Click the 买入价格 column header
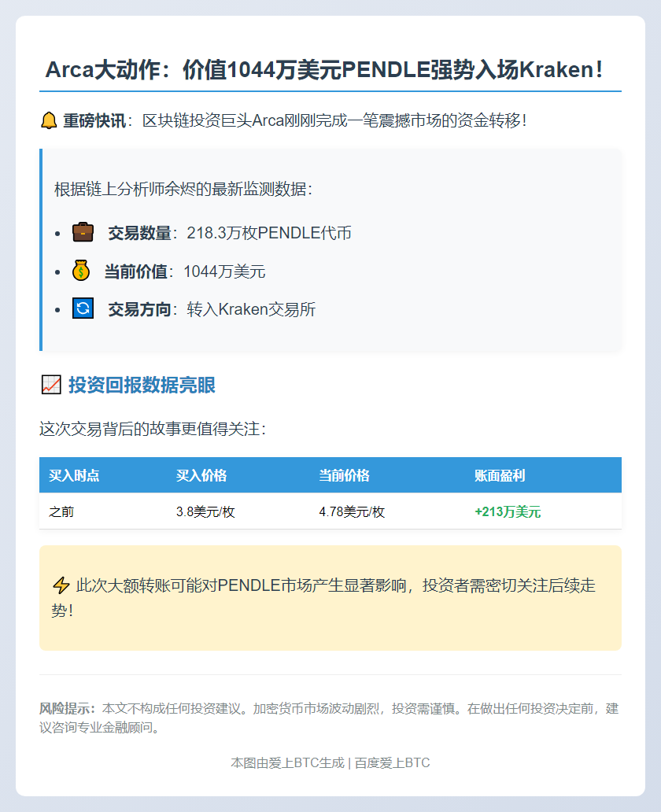661x812 pixels. [x=201, y=475]
